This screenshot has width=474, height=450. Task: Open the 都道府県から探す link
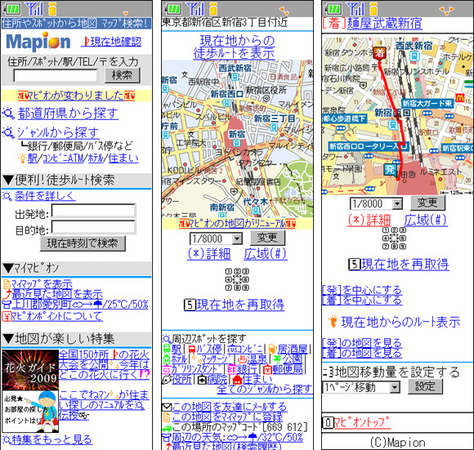(x=68, y=114)
